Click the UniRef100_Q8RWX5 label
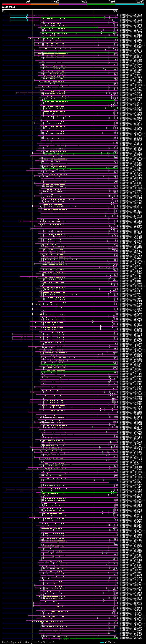This screenshot has height=644, width=146. click(131, 354)
